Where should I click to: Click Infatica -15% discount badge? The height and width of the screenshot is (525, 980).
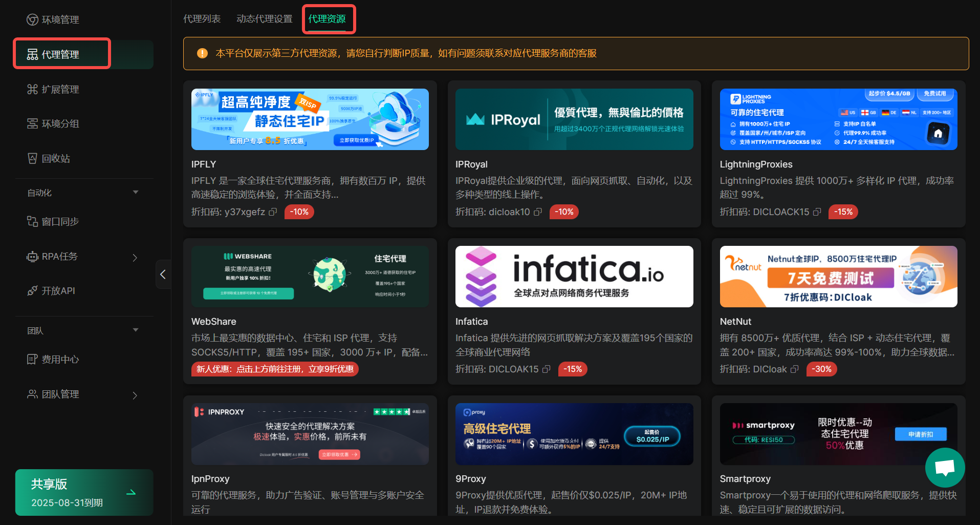click(573, 369)
